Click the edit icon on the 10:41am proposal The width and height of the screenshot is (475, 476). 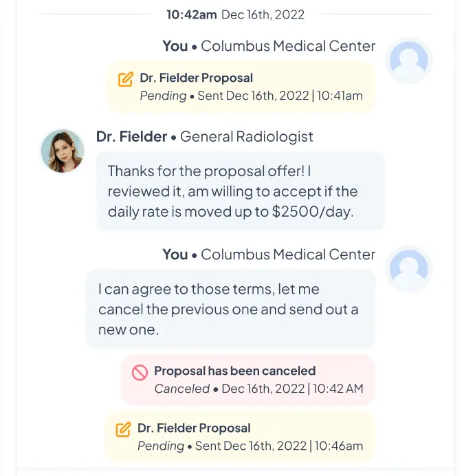(x=126, y=79)
